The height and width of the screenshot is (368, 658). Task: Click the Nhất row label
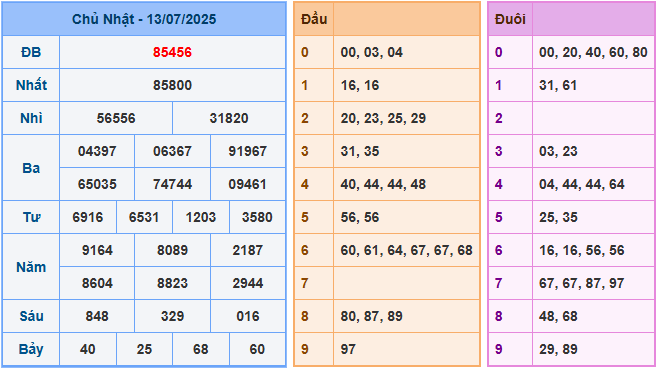[x=31, y=85]
